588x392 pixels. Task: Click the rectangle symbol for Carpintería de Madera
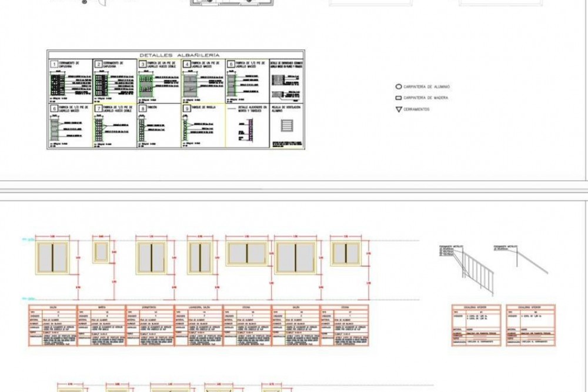[399, 98]
